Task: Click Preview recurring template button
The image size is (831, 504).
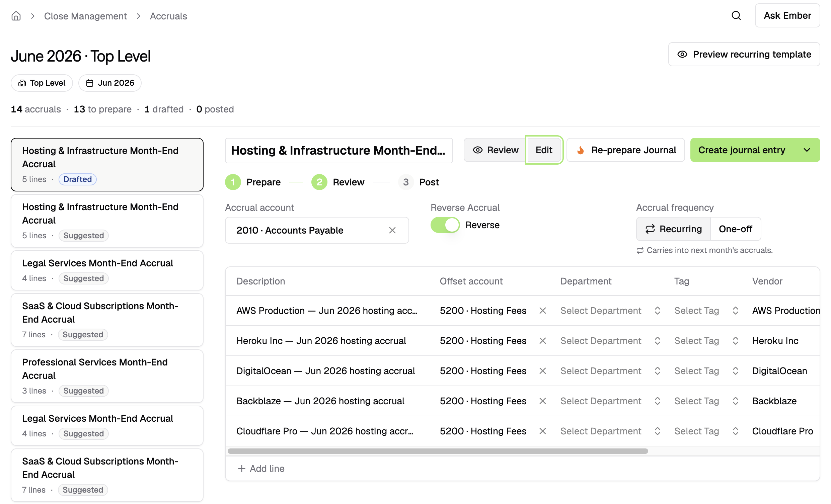Action: click(744, 54)
